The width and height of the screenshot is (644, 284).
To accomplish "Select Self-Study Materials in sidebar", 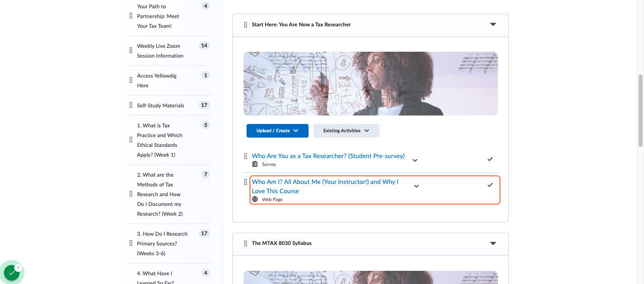I will 161,105.
